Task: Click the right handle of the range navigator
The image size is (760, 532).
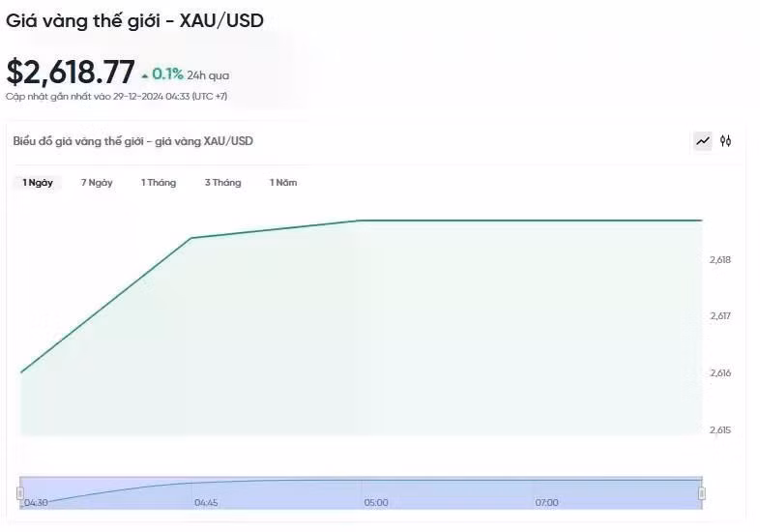Action: point(701,493)
